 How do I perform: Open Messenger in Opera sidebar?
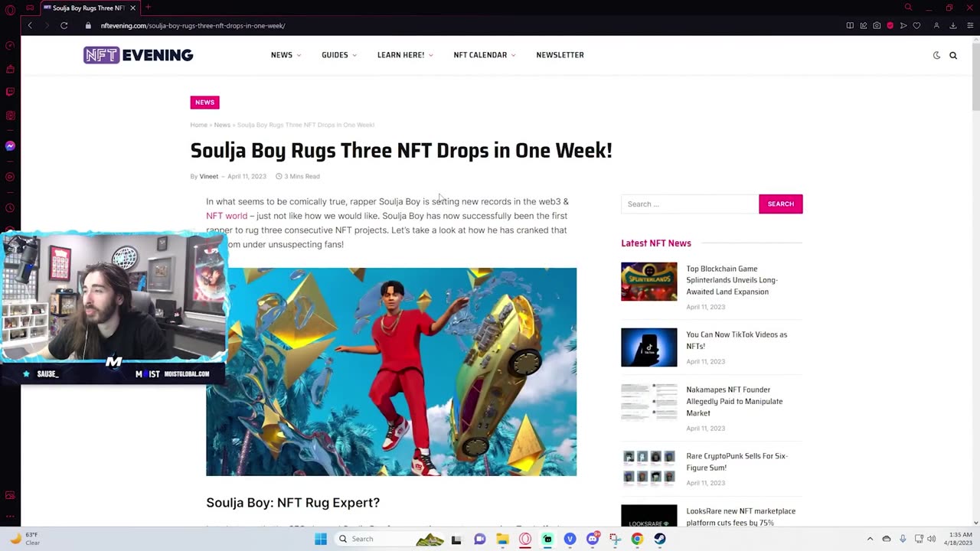pyautogui.click(x=10, y=145)
